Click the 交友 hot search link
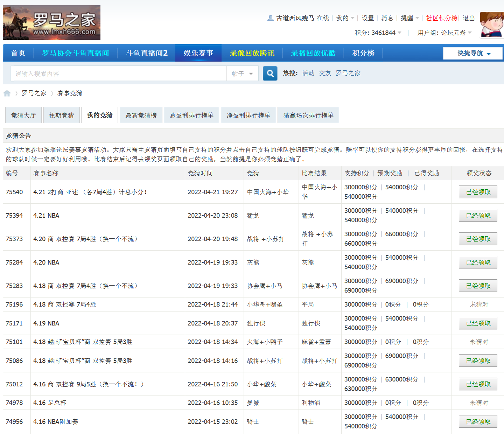504x434 pixels. [x=325, y=73]
